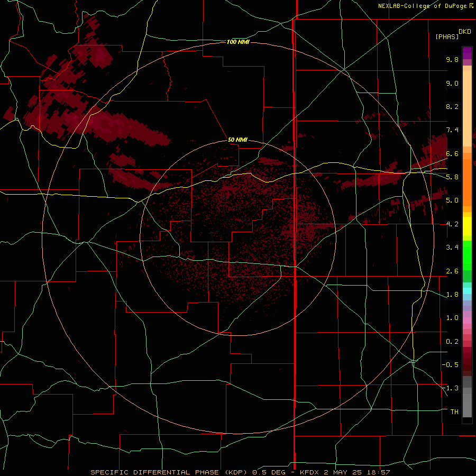Select the 9.8 color scale value
Viewport: 476px width, 476px height.
[x=452, y=59]
